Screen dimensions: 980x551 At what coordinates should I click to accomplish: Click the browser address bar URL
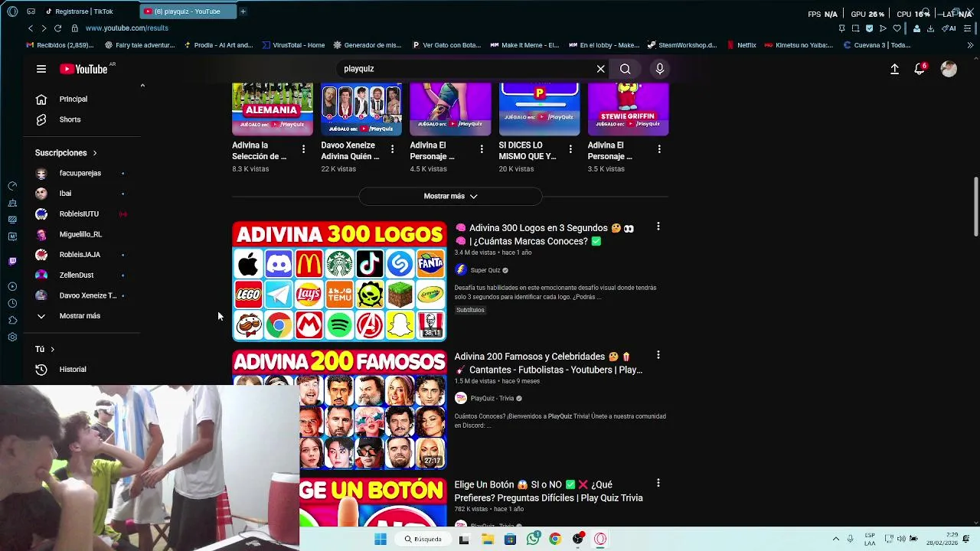pos(127,28)
